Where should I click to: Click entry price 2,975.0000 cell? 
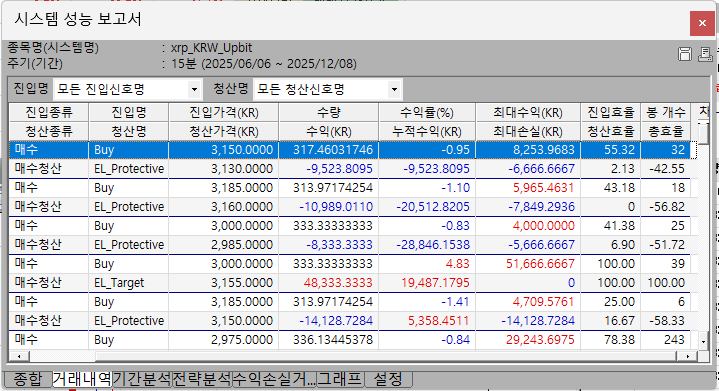coord(224,340)
